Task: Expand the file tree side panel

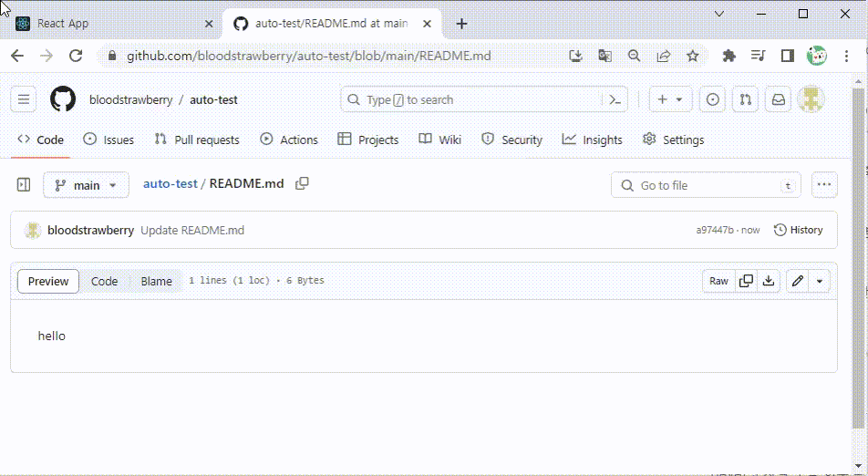Action: coord(24,184)
